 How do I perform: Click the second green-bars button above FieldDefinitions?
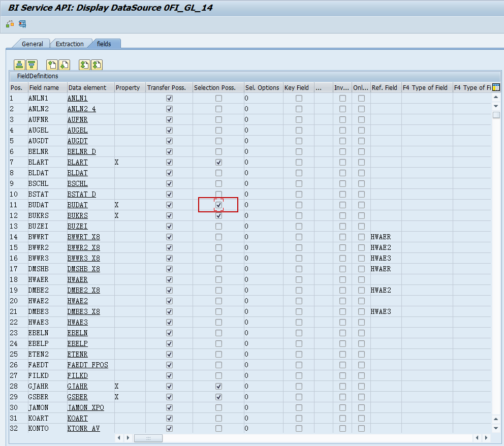(x=31, y=65)
